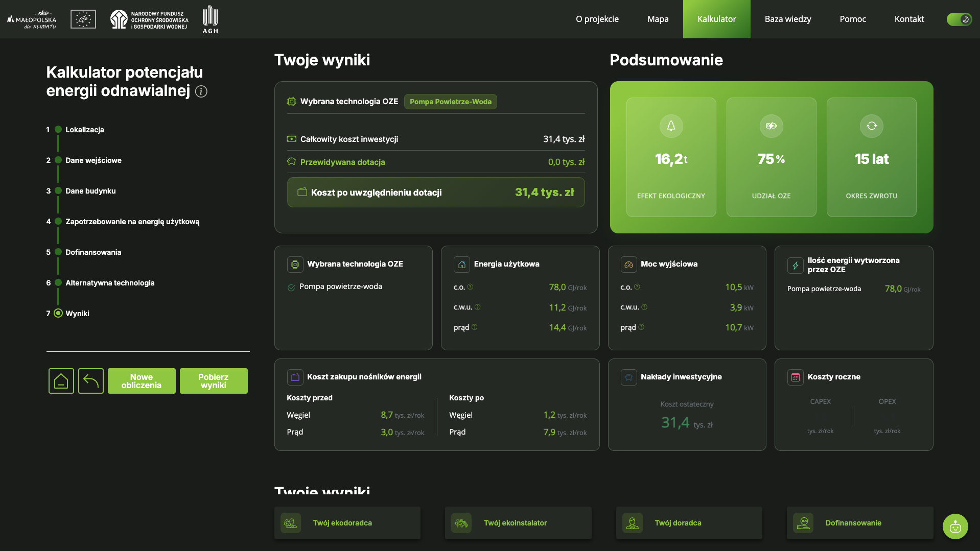
Task: Click the banknote icon for Całkowity koszt inwestycji
Action: coord(291,139)
